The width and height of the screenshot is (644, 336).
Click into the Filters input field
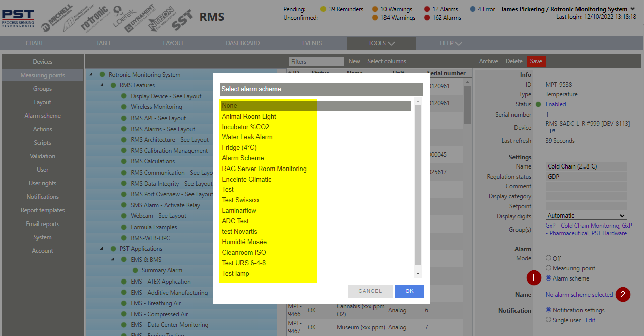(x=316, y=61)
